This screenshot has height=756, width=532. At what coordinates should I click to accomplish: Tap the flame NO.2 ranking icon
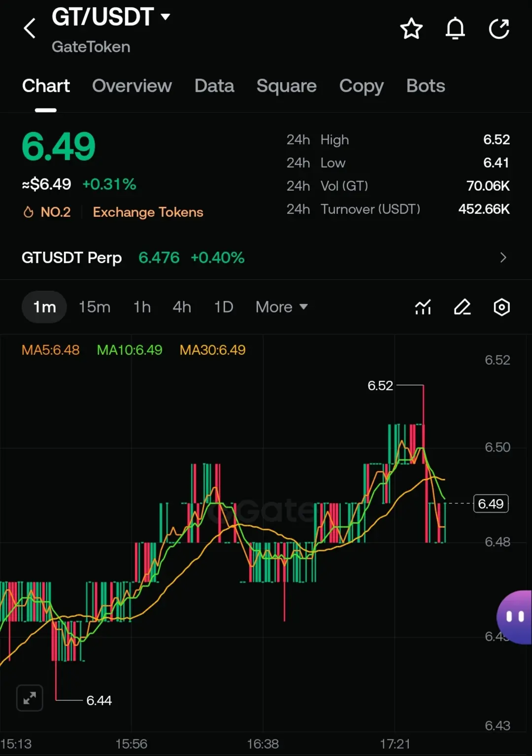pos(29,212)
